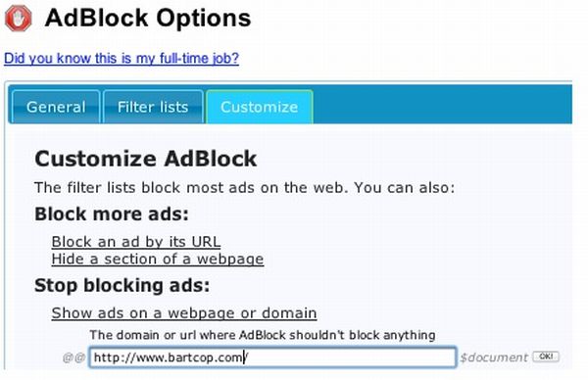588x380 pixels.
Task: Click the 'Block more ads:' heading
Action: tap(112, 214)
